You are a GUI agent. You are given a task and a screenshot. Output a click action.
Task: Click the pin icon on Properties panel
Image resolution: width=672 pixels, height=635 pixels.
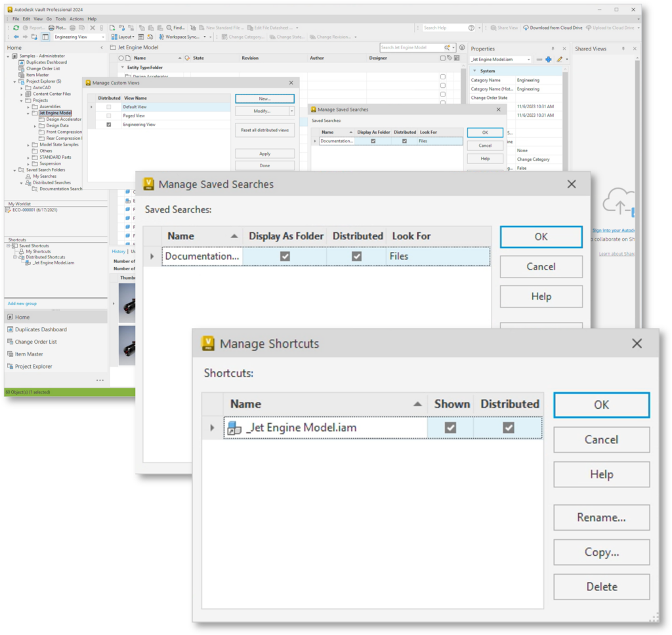tap(553, 49)
